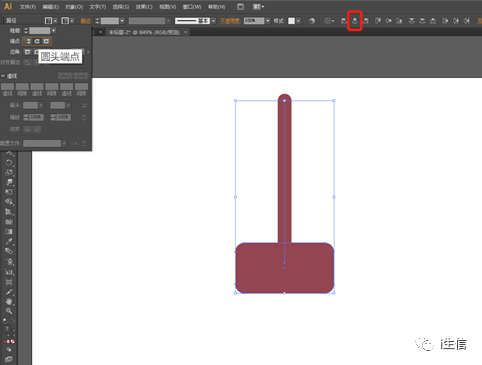The width and height of the screenshot is (482, 365).
Task: Open the Go to Bridge icon
Action: point(240,7)
